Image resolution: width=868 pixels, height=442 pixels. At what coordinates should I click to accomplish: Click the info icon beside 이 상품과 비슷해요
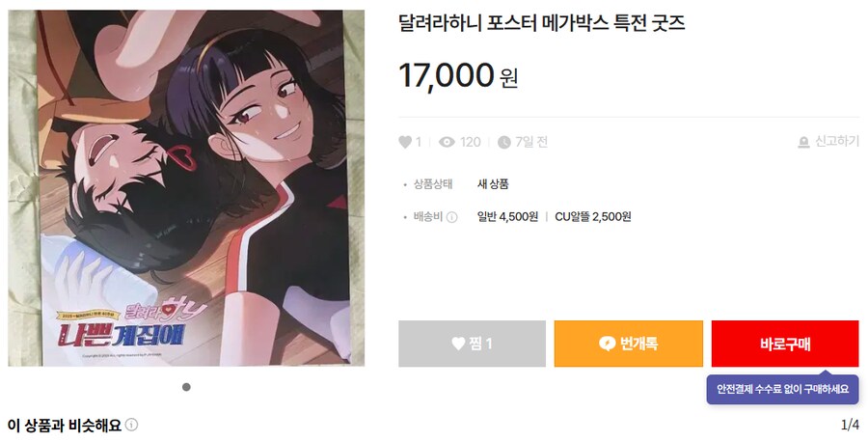click(x=131, y=425)
